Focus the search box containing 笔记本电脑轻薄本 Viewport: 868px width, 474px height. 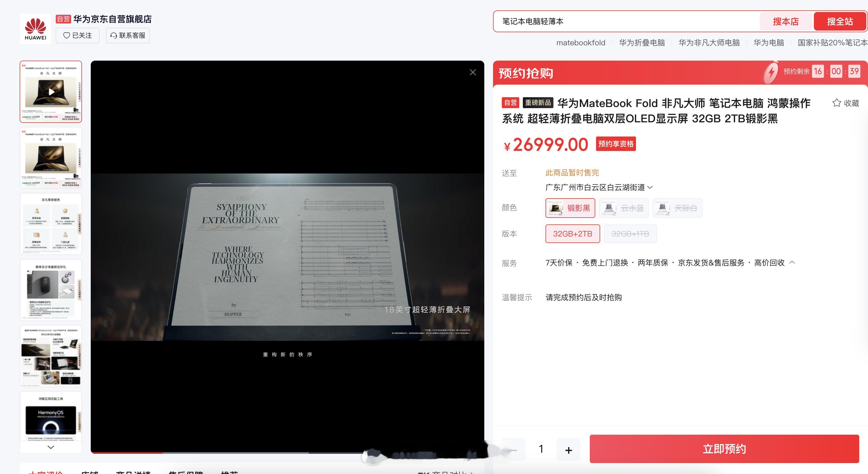(x=627, y=21)
